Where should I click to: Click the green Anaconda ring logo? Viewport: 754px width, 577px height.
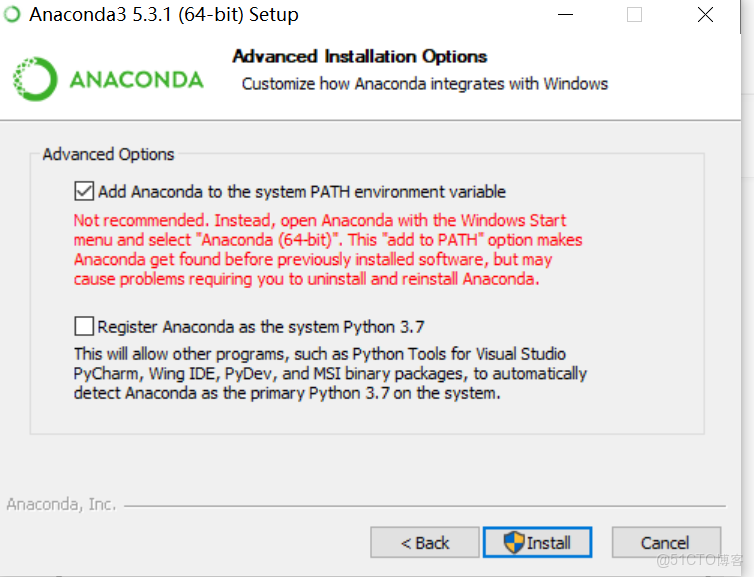point(35,80)
